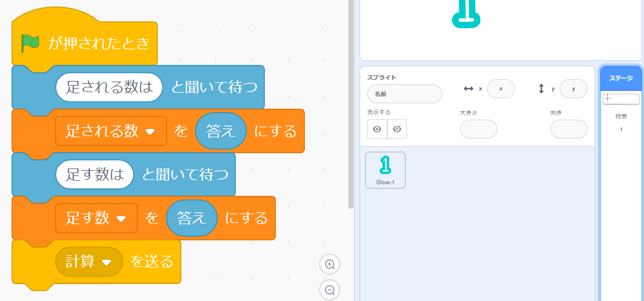The width and height of the screenshot is (644, 301).
Task: Open the 足される数 variable dropdown
Action: pyautogui.click(x=150, y=131)
